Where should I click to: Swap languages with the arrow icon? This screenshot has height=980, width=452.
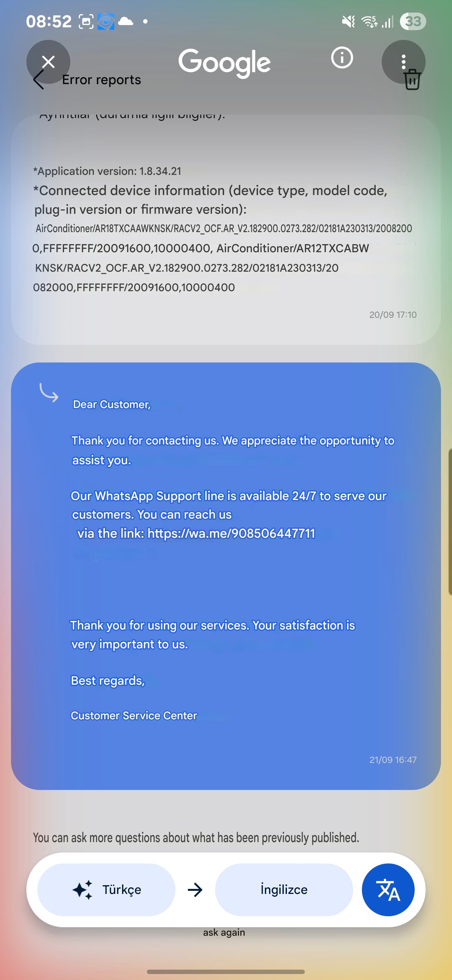(195, 890)
